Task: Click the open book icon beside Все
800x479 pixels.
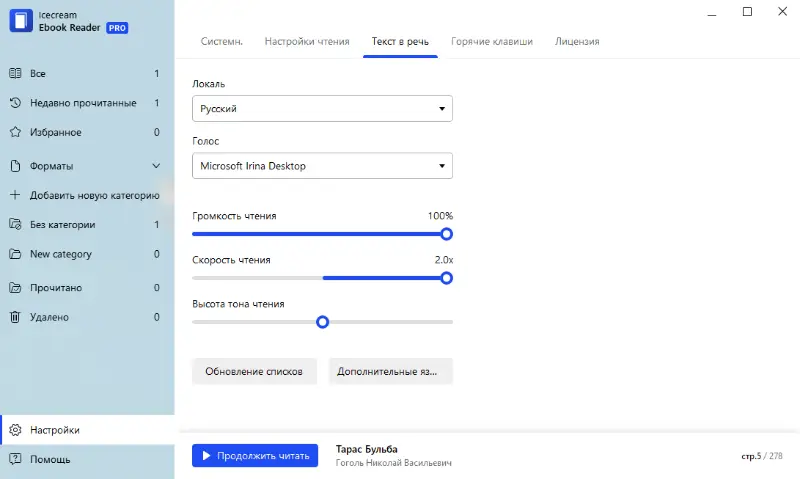Action: (x=15, y=73)
